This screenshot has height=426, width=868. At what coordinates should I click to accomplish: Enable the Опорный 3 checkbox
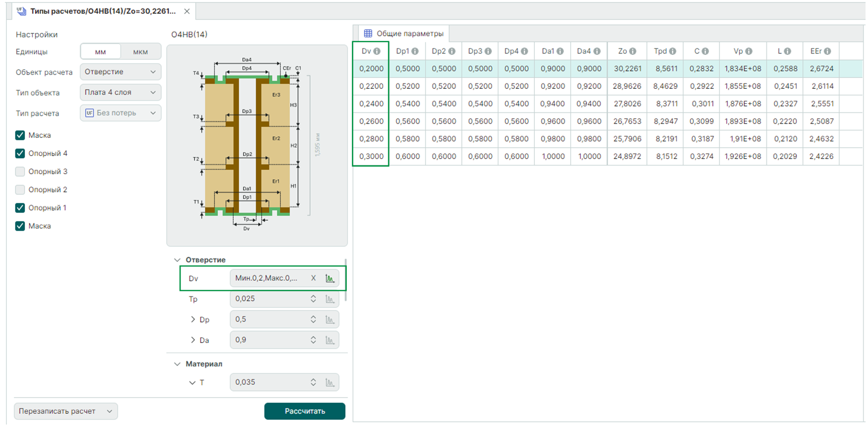click(x=20, y=171)
